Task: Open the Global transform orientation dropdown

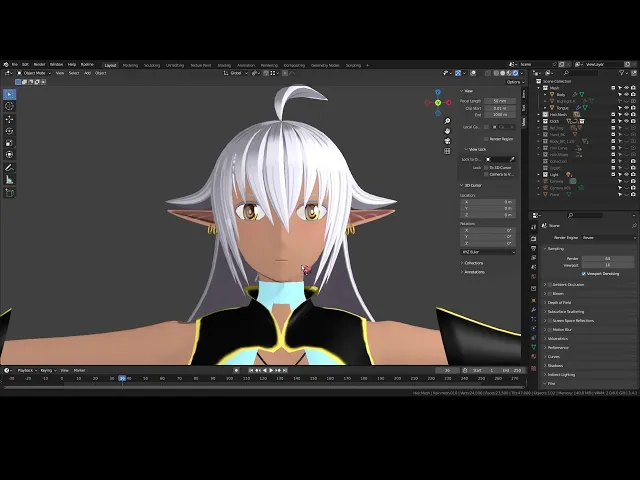Action: point(236,73)
